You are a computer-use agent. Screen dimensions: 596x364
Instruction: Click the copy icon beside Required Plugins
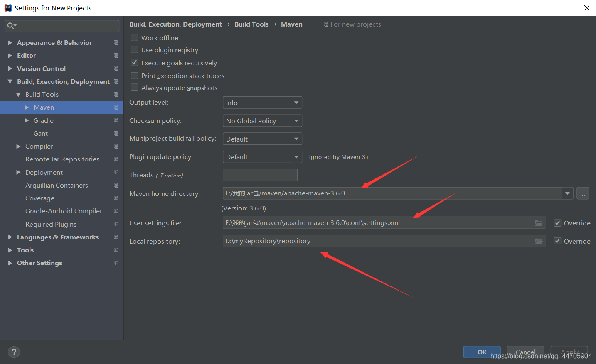pos(116,224)
